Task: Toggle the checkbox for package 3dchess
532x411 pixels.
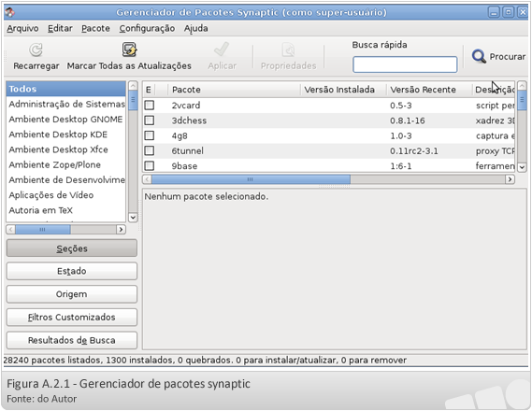Action: pyautogui.click(x=150, y=120)
